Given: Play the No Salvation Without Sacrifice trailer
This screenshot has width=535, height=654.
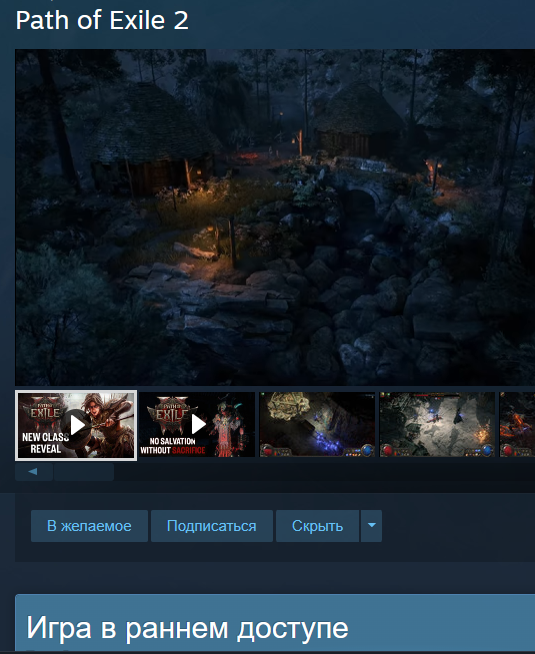Looking at the screenshot, I should (x=197, y=424).
